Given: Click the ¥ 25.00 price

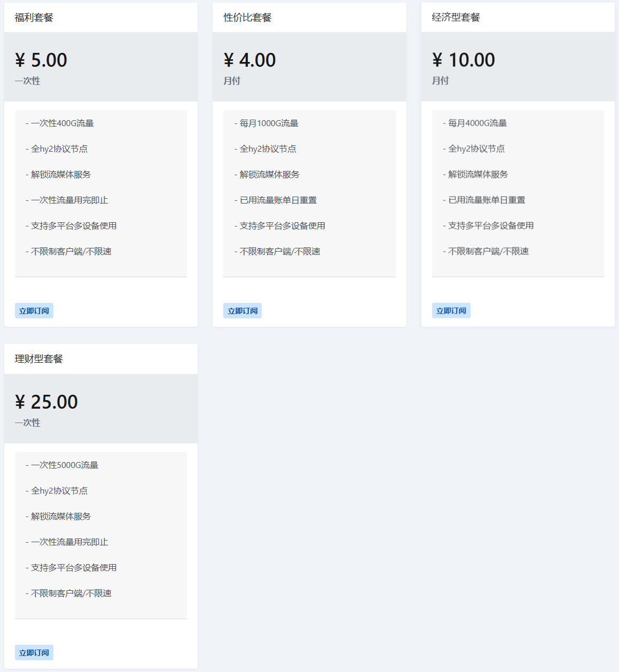Looking at the screenshot, I should coord(46,402).
